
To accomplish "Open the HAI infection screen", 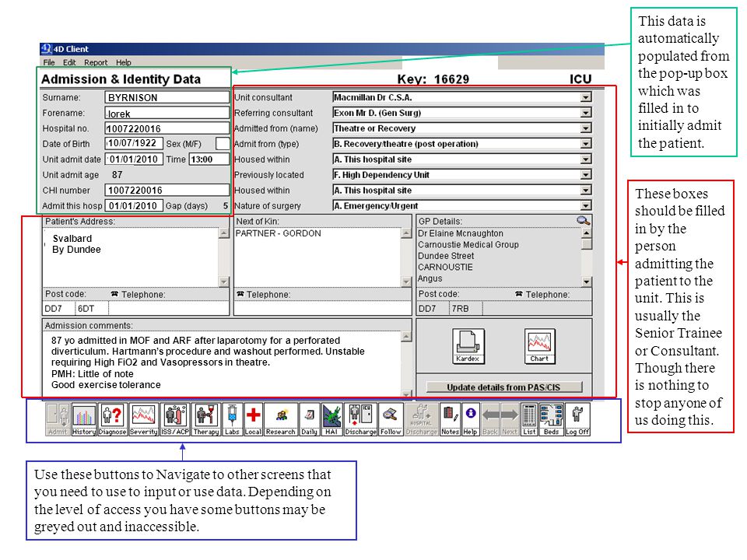I will (x=331, y=419).
